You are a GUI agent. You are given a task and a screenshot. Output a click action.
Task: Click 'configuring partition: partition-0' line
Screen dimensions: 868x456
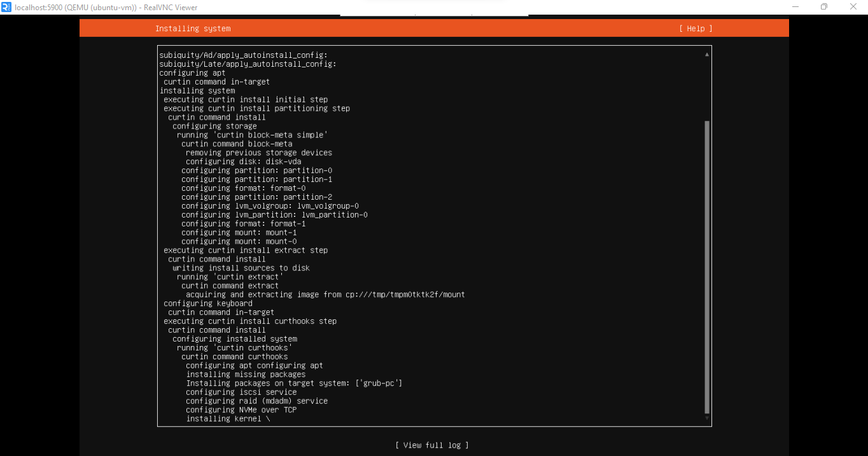tap(256, 171)
